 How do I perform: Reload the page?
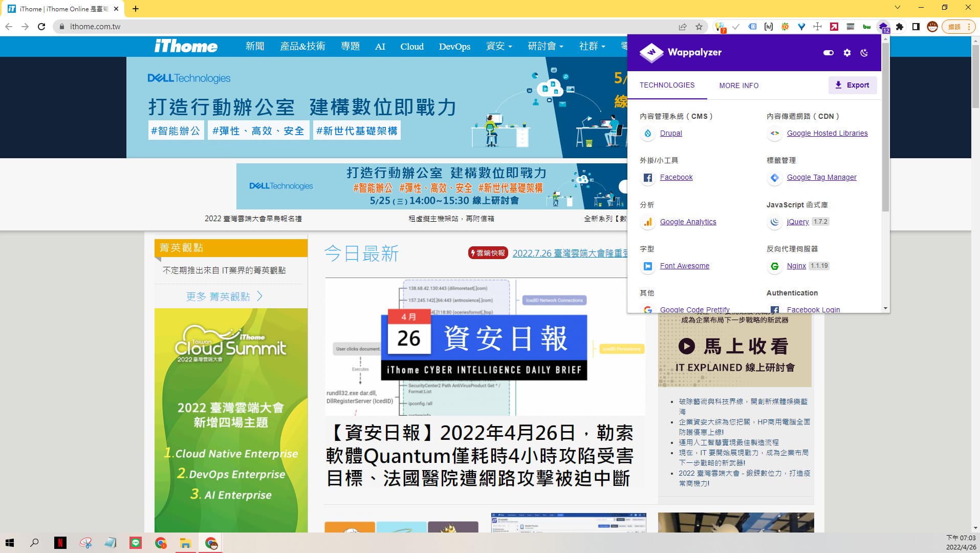pyautogui.click(x=41, y=27)
